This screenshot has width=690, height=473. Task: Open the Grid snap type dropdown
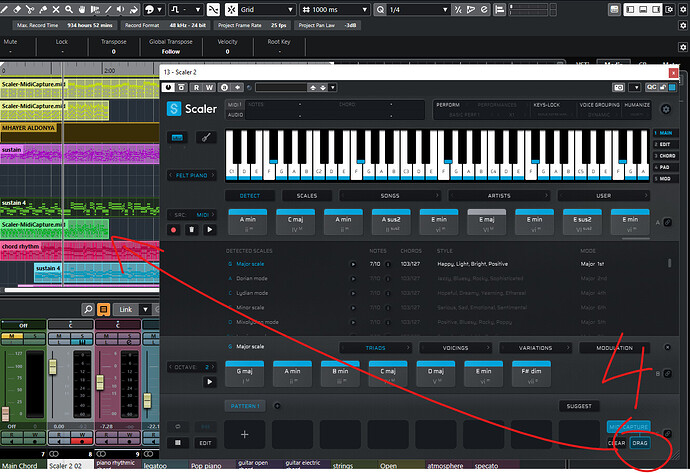[x=267, y=9]
